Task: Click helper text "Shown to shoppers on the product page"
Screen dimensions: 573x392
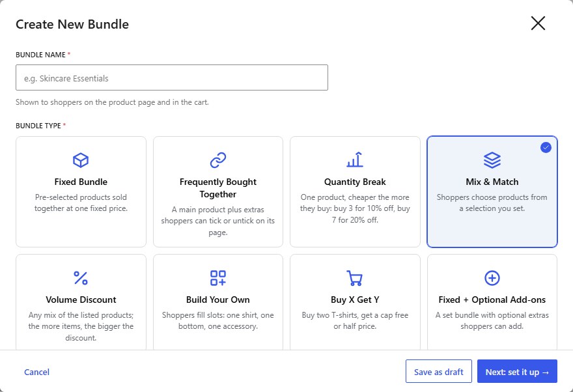Action: [112, 102]
